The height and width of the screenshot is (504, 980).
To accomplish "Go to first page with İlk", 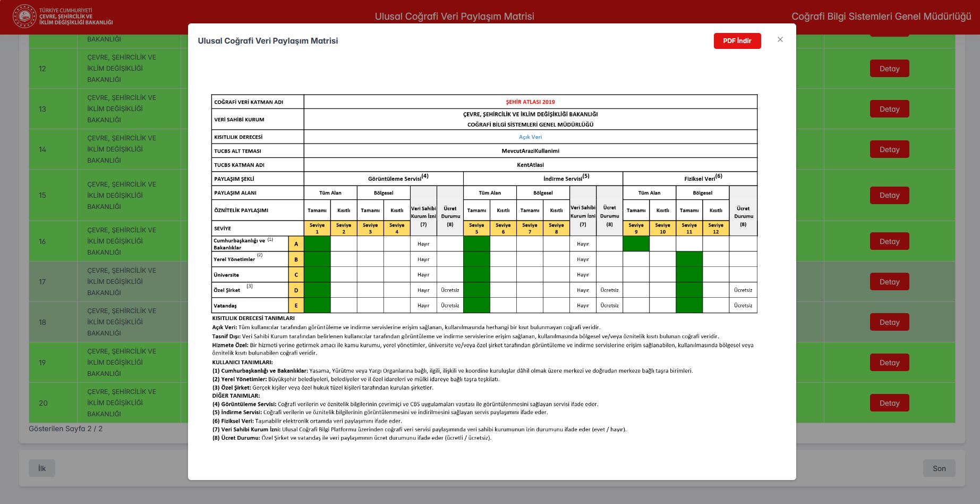I will coord(42,468).
